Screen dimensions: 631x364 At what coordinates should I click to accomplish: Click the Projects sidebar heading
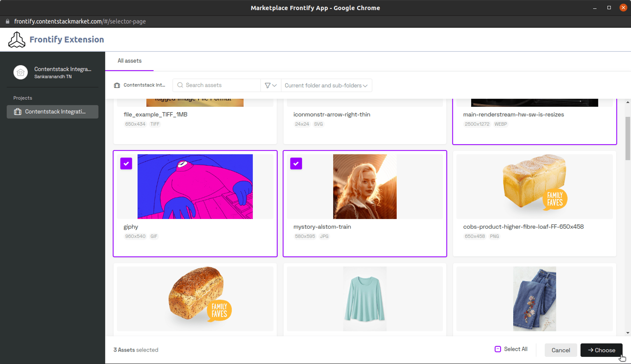(x=23, y=98)
